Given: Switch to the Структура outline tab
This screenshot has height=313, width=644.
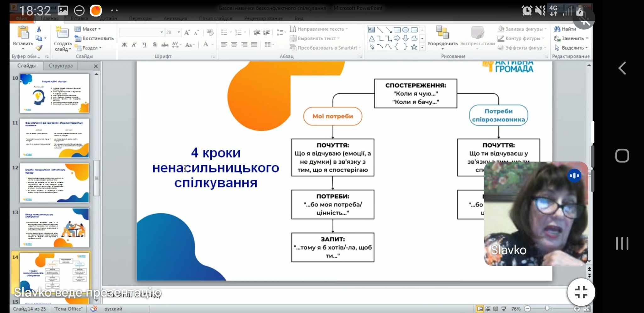Looking at the screenshot, I should point(61,66).
